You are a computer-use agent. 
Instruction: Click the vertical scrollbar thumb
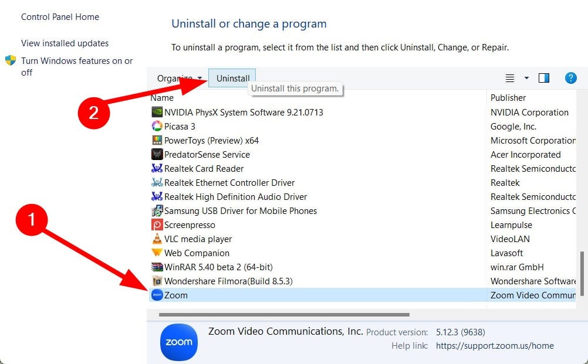pyautogui.click(x=582, y=273)
